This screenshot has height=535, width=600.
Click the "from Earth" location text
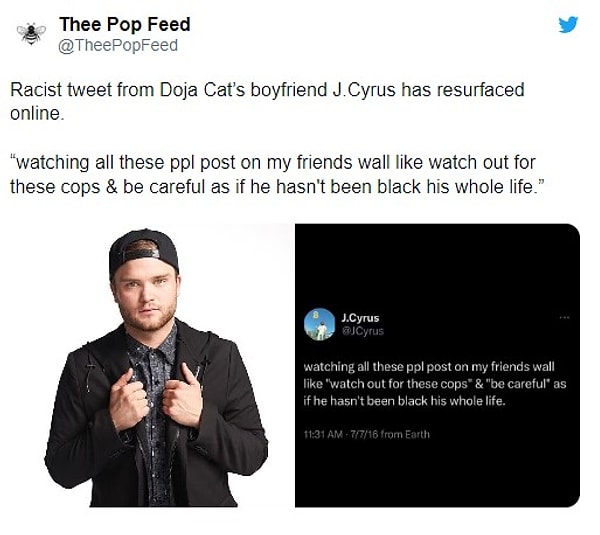(x=406, y=434)
